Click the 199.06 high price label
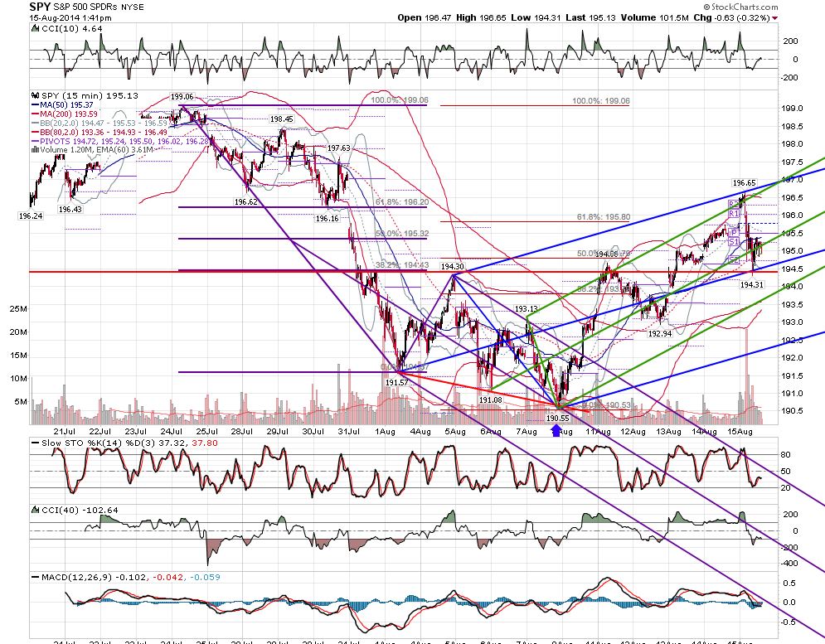The height and width of the screenshot is (644, 825). pos(182,97)
